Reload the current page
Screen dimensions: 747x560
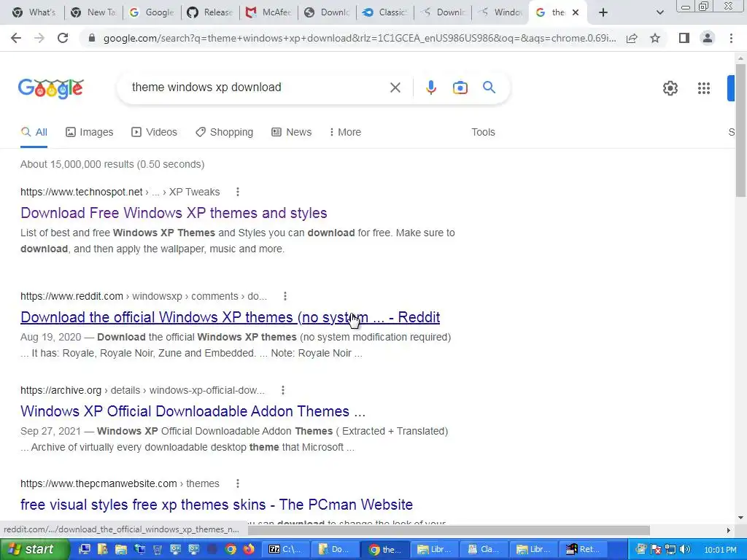coord(63,38)
